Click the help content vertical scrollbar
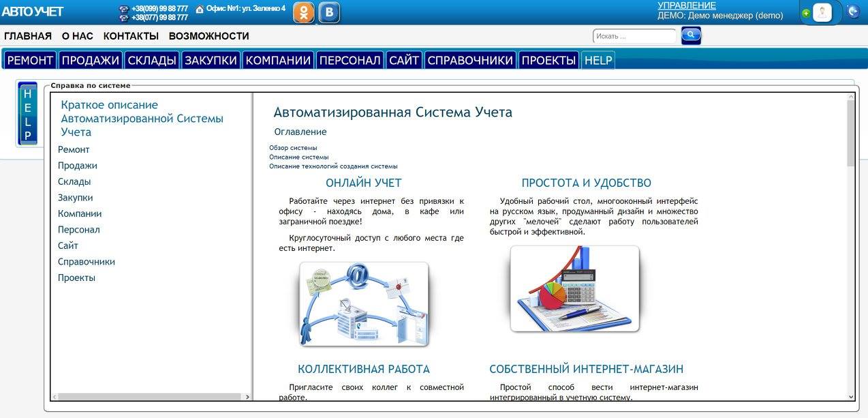 850,245
